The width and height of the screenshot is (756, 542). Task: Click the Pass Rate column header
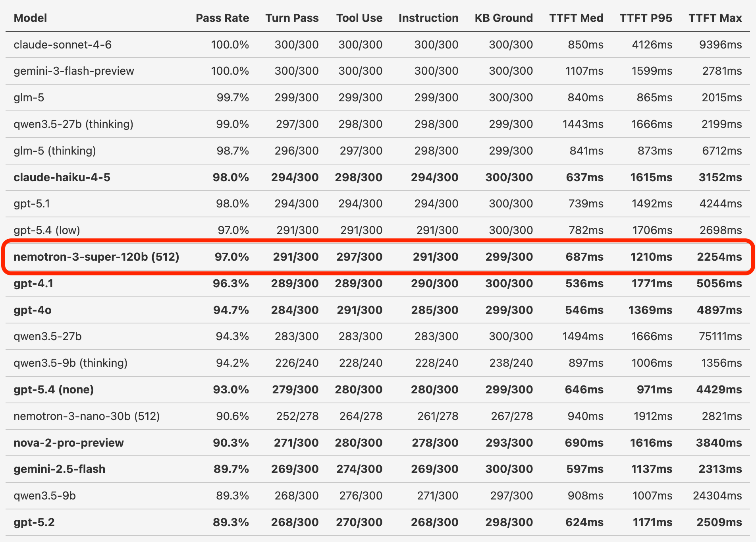[x=222, y=18]
